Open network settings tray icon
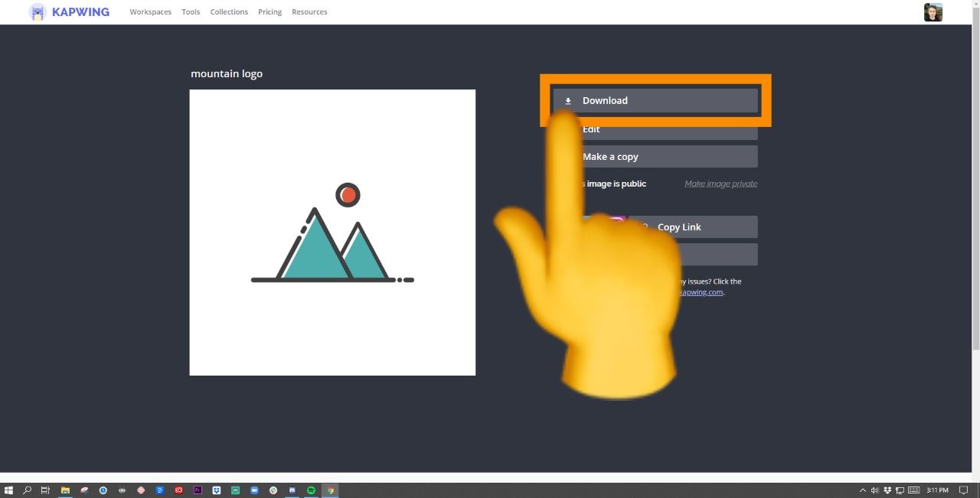The image size is (980, 498). pyautogui.click(x=900, y=490)
